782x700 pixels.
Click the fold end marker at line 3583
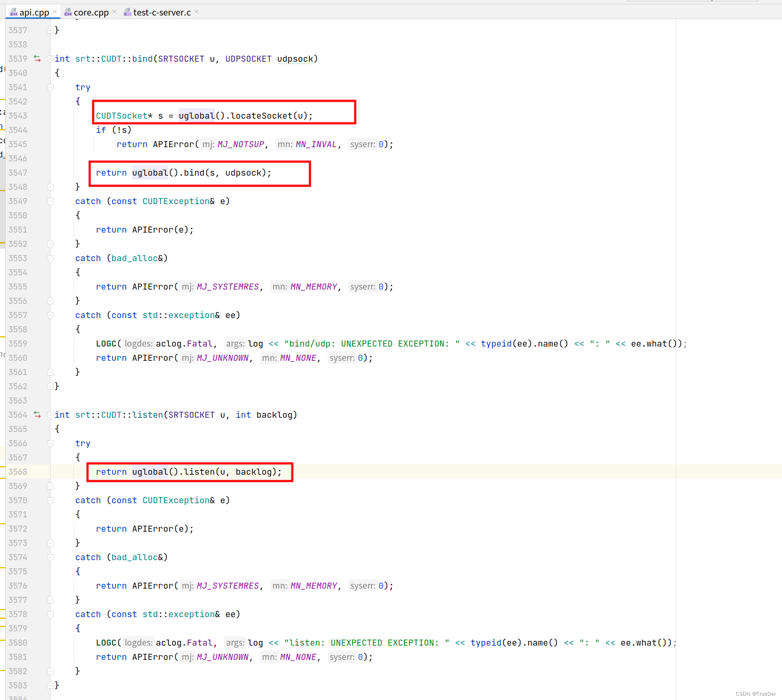click(50, 685)
